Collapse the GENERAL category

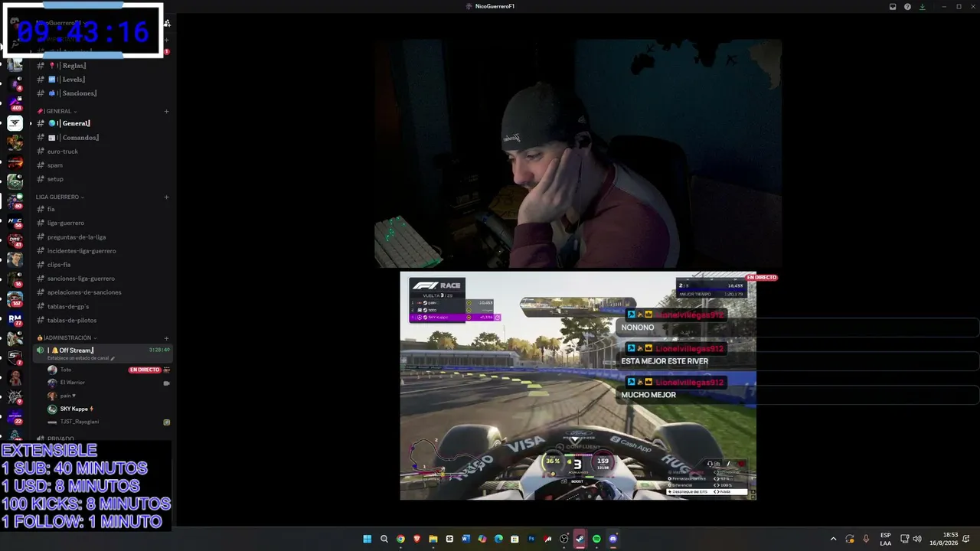point(57,111)
